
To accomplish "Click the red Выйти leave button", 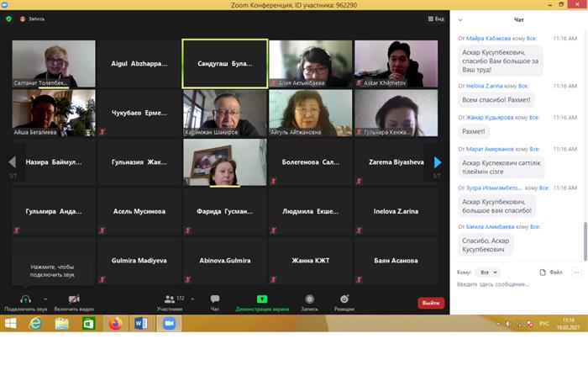I will click(431, 303).
